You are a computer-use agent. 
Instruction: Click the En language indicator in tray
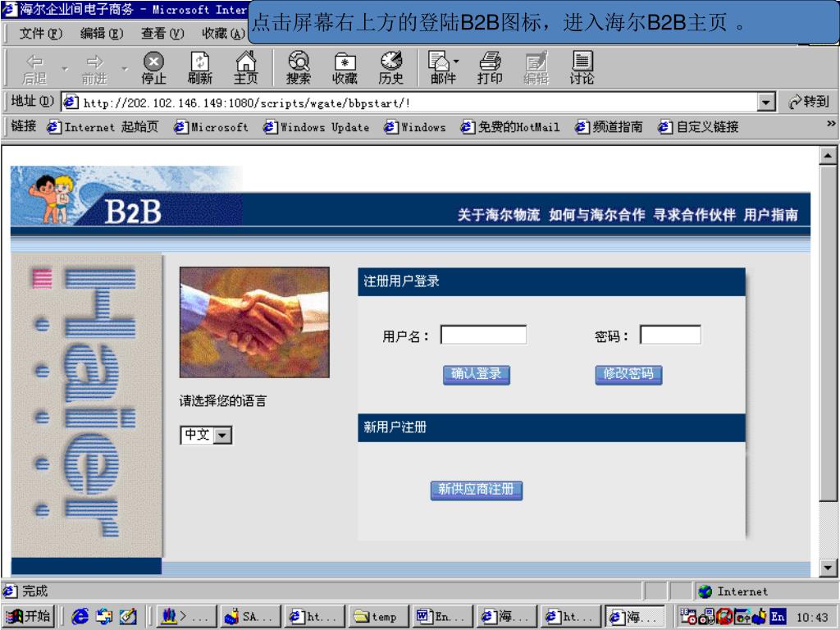tap(778, 617)
